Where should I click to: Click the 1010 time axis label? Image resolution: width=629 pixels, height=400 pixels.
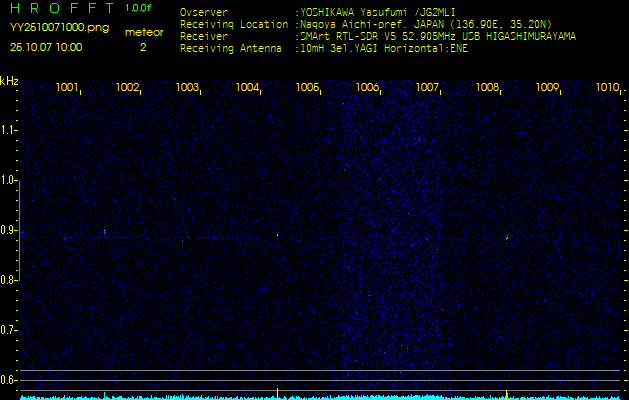click(608, 87)
